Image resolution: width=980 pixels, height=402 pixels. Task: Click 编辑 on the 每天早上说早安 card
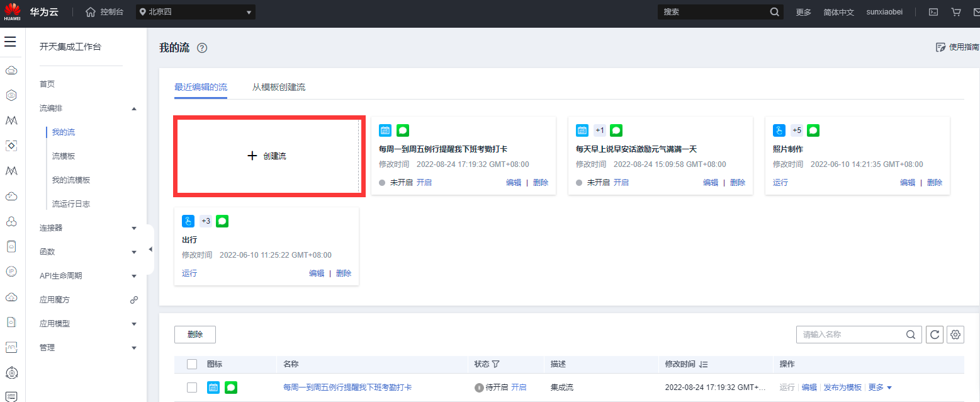pyautogui.click(x=711, y=182)
